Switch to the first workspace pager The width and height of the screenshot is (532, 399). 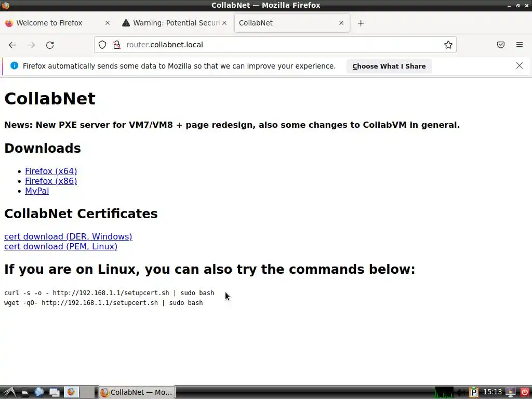71,392
